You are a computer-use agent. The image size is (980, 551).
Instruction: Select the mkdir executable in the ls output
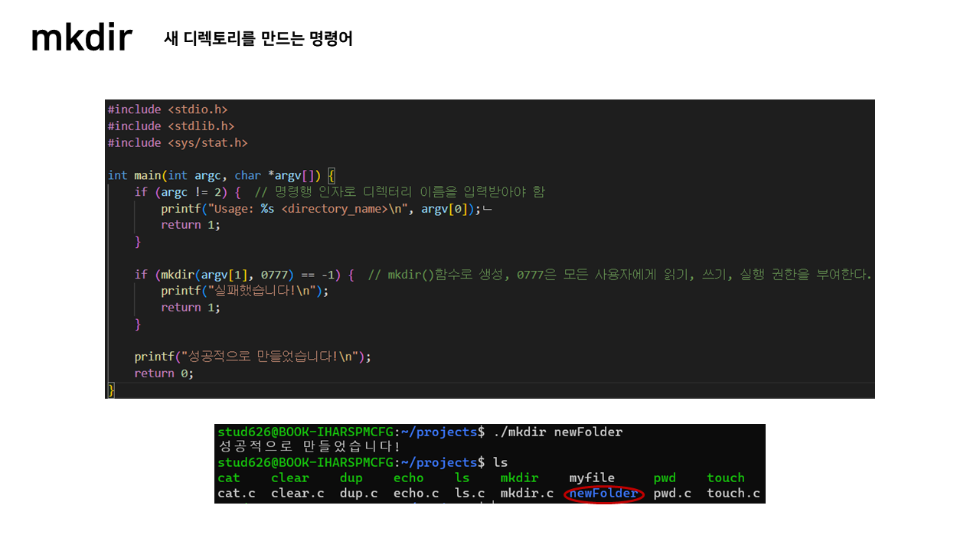point(520,478)
